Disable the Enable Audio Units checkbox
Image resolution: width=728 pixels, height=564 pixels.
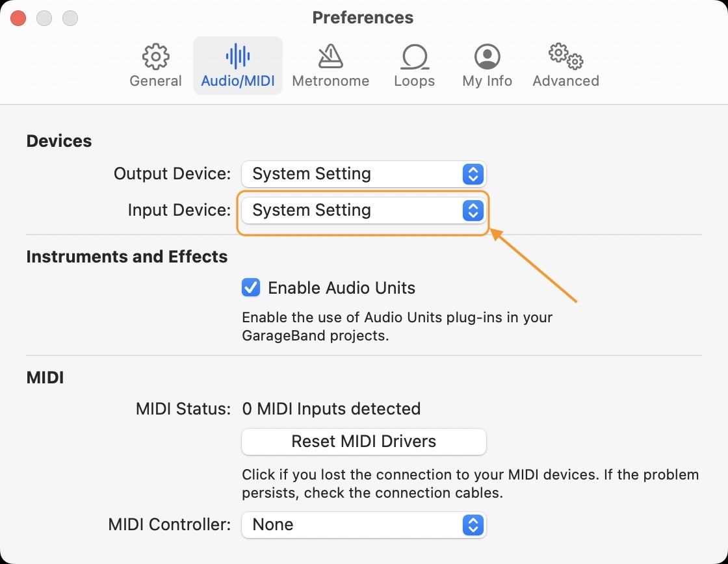(251, 287)
